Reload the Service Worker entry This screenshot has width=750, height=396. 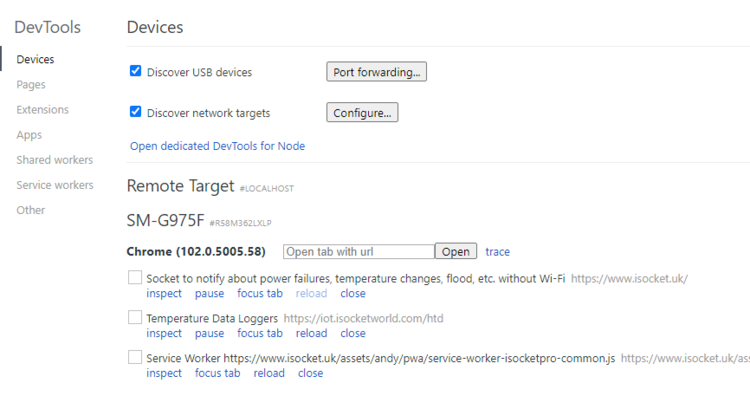point(269,373)
